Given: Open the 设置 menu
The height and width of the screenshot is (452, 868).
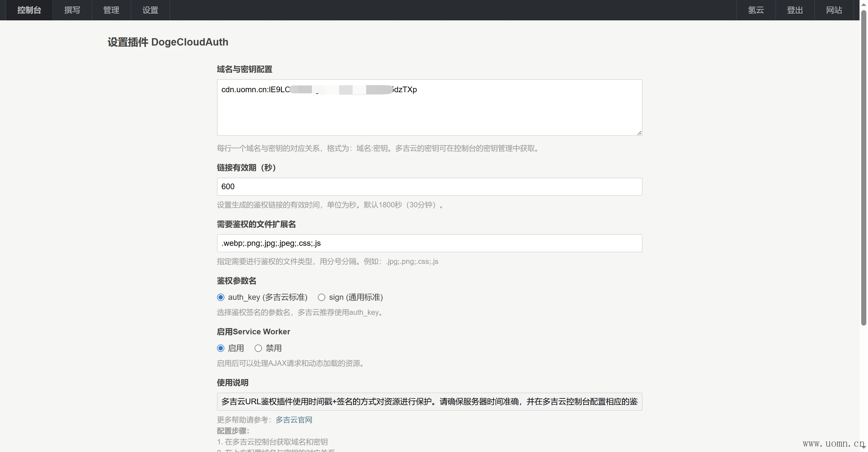Looking at the screenshot, I should (150, 10).
